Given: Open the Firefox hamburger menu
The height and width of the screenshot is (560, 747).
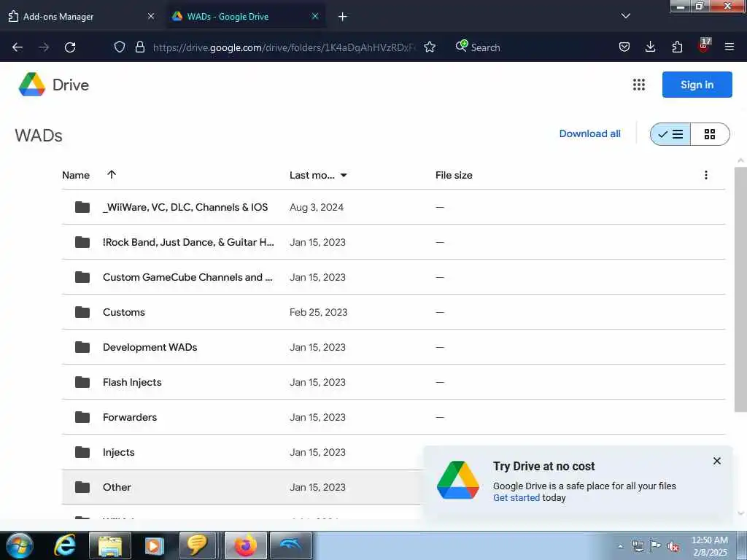Looking at the screenshot, I should tap(729, 47).
